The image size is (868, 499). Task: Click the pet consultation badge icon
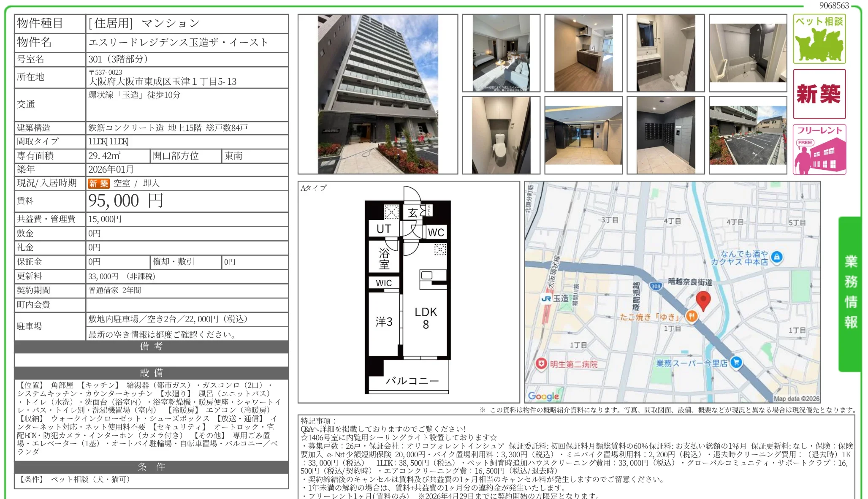coord(819,39)
